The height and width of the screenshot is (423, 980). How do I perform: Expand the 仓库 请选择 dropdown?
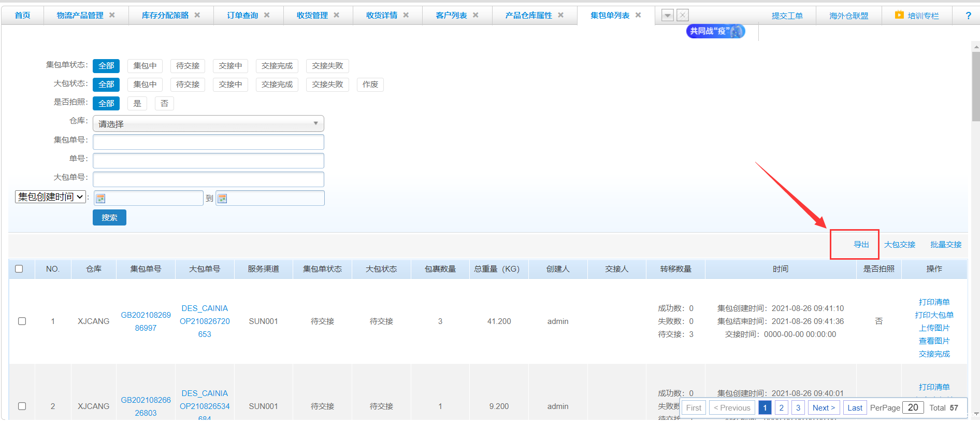pos(208,124)
